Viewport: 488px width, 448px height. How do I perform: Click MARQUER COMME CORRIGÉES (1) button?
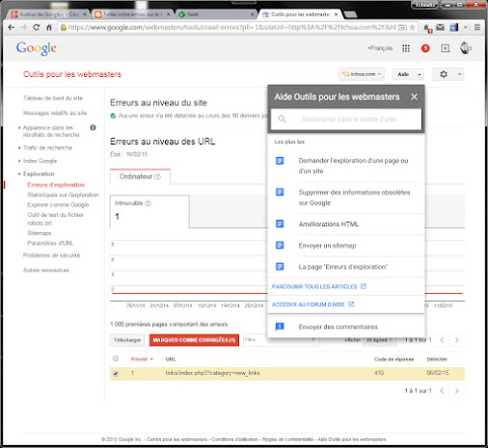click(194, 340)
